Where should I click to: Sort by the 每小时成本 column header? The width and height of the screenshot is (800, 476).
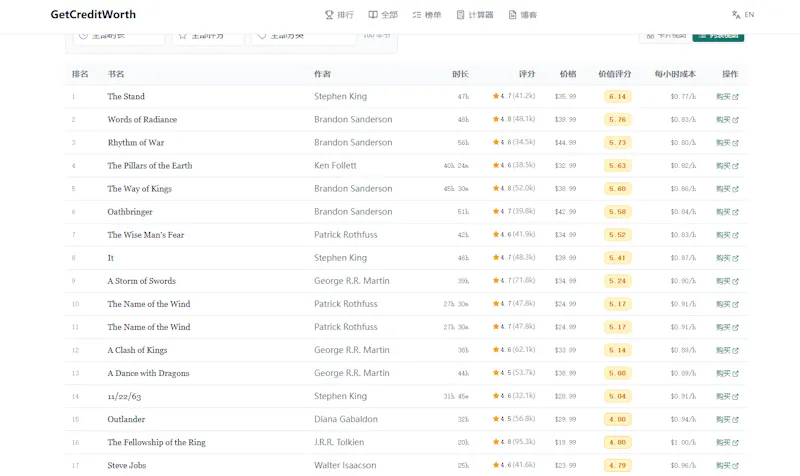(x=675, y=74)
